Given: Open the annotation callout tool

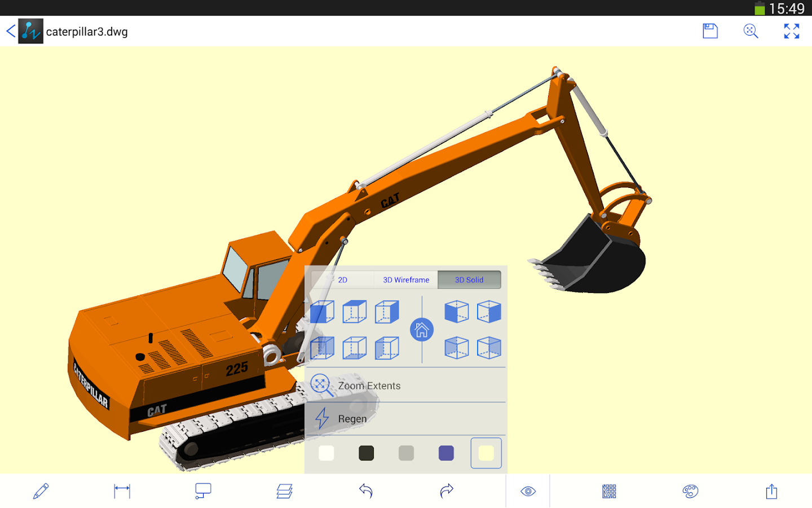Looking at the screenshot, I should [x=203, y=491].
